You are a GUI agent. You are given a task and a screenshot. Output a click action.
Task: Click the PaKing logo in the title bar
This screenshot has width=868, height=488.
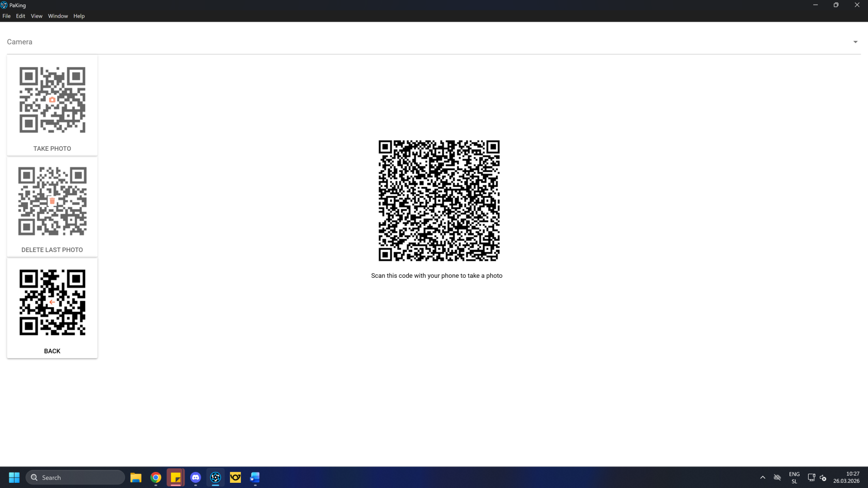tap(4, 5)
